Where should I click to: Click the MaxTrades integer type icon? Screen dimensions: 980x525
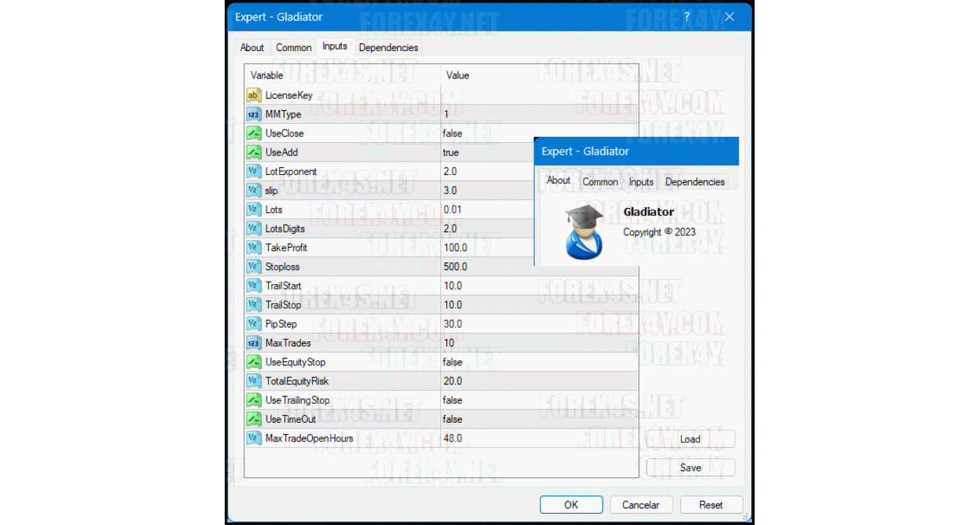(x=253, y=343)
